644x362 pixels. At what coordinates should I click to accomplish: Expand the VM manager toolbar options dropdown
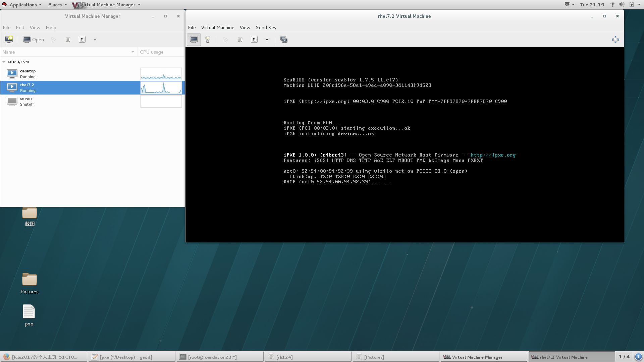95,39
